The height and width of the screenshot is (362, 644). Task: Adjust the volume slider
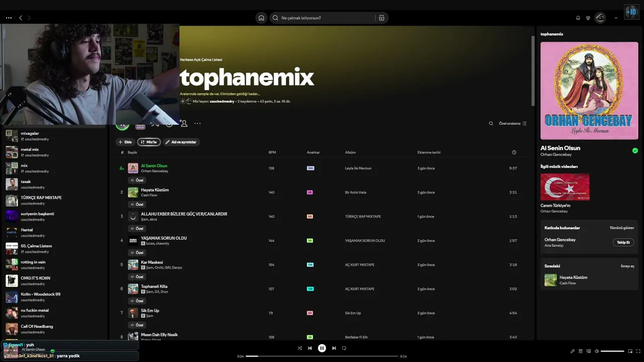click(x=612, y=351)
